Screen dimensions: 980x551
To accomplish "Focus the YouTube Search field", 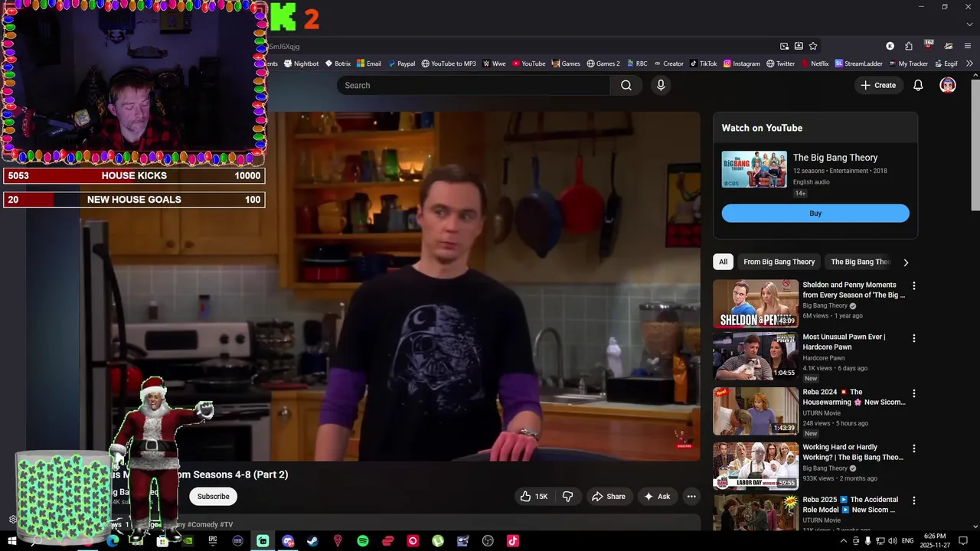I will point(473,85).
